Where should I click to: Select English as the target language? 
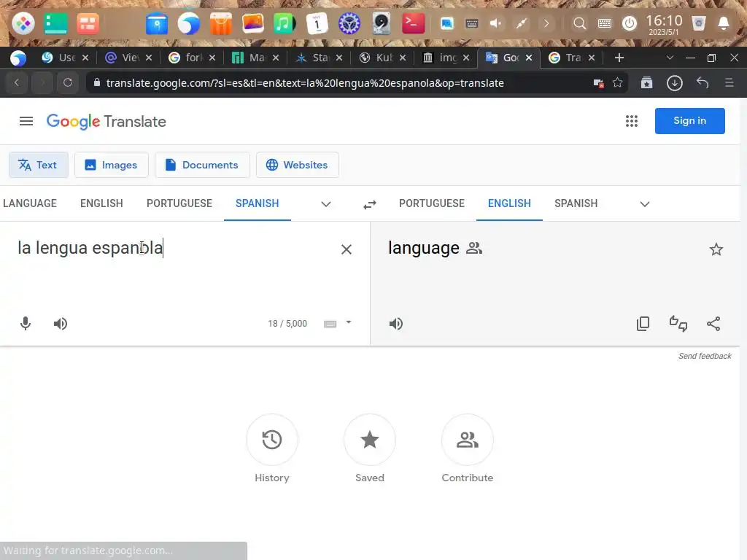(509, 203)
